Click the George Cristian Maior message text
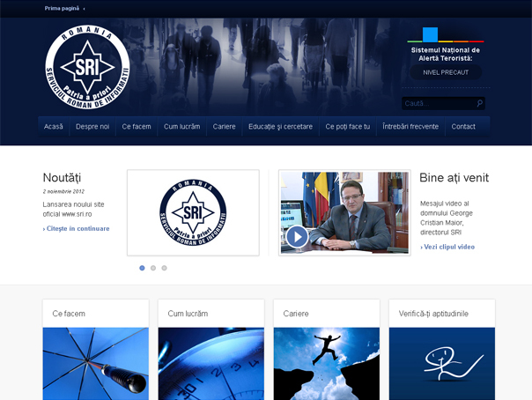Screen dimensions: 532x400 tap(447, 218)
